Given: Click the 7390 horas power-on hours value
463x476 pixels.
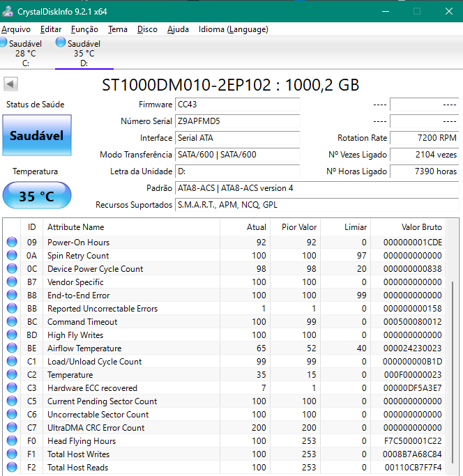Looking at the screenshot, I should click(424, 171).
